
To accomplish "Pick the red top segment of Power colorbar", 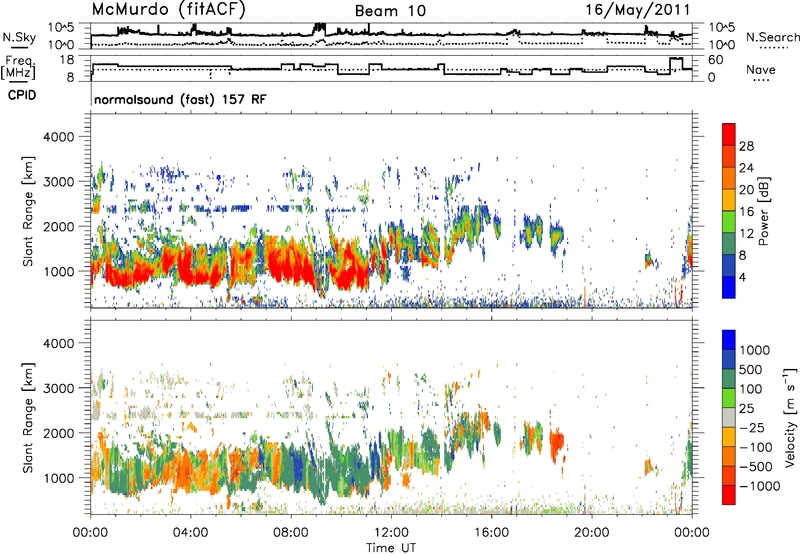I will (729, 134).
